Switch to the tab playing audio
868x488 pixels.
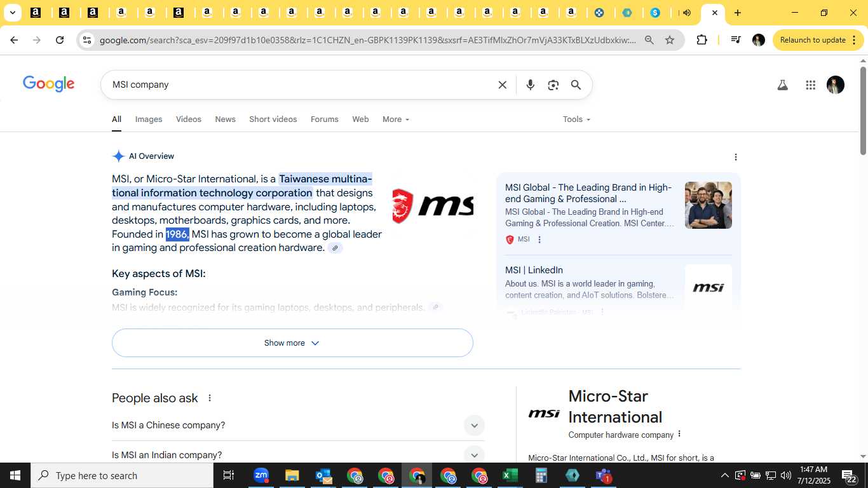click(685, 13)
